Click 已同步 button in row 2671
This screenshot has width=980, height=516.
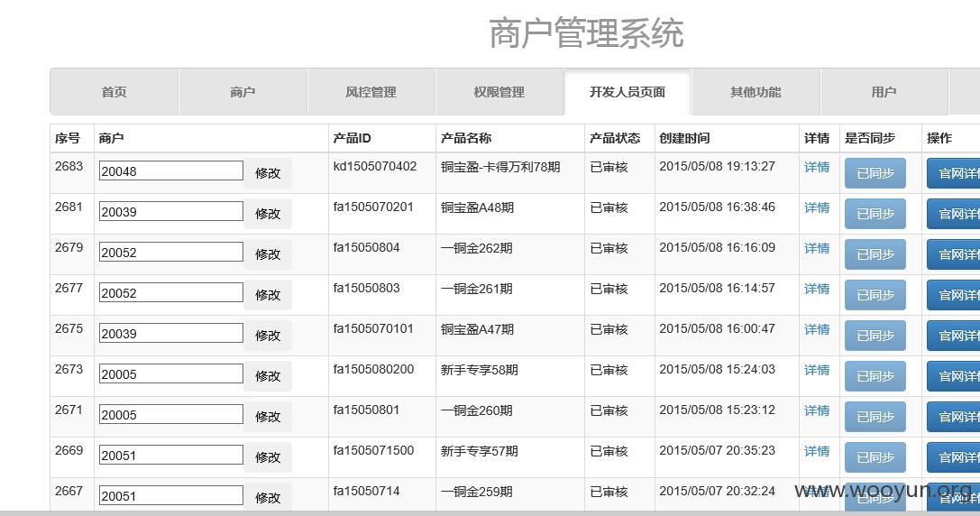[875, 417]
